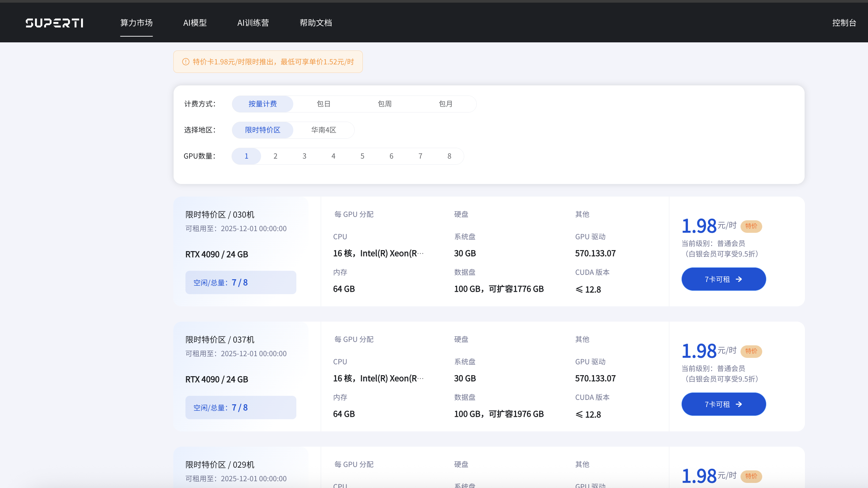
Task: Click the 特价卡1.98元/时 promo banner text
Action: [x=273, y=62]
